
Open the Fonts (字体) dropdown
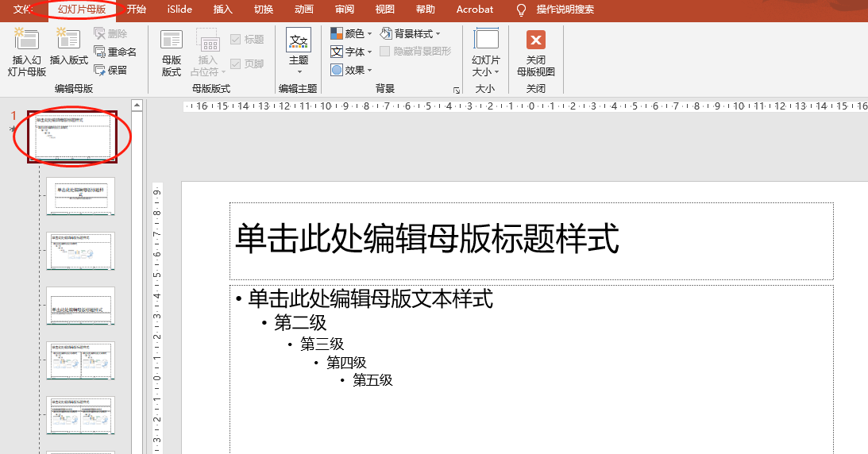pyautogui.click(x=351, y=52)
